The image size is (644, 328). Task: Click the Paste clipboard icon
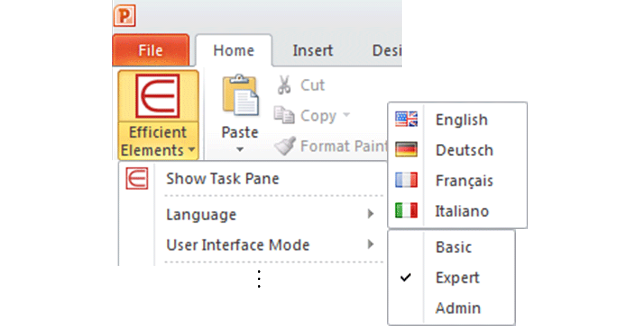point(240,95)
